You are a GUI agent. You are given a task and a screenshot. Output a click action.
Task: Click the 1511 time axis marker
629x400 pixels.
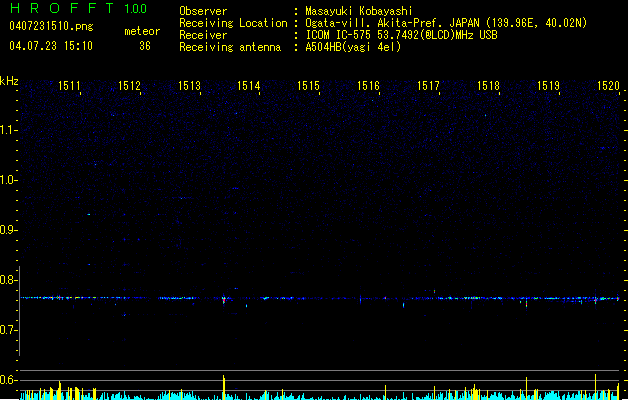tap(69, 86)
